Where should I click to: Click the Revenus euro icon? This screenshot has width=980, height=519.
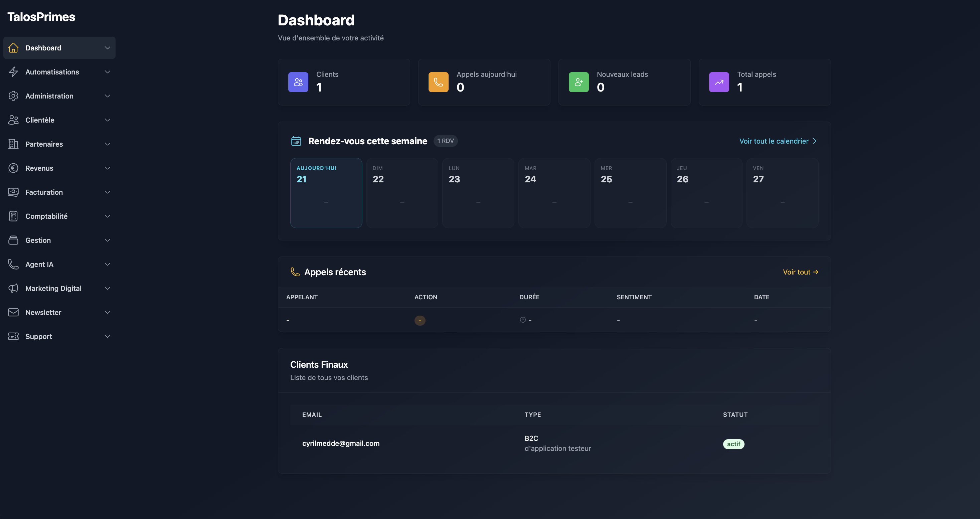pos(14,168)
